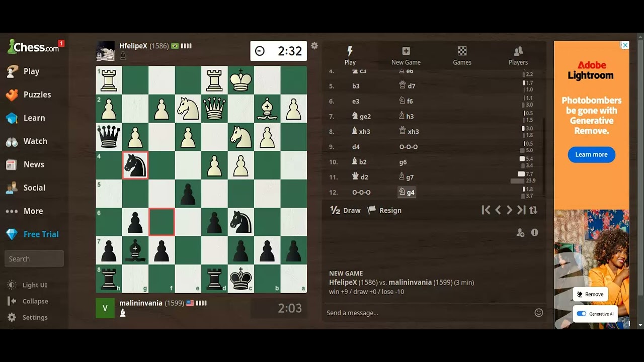Select move 10 g6 in the move list
Image resolution: width=644 pixels, height=362 pixels.
(403, 162)
